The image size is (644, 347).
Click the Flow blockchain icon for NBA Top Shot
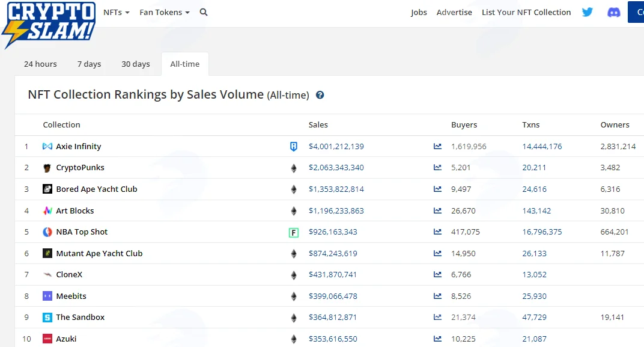tap(293, 233)
